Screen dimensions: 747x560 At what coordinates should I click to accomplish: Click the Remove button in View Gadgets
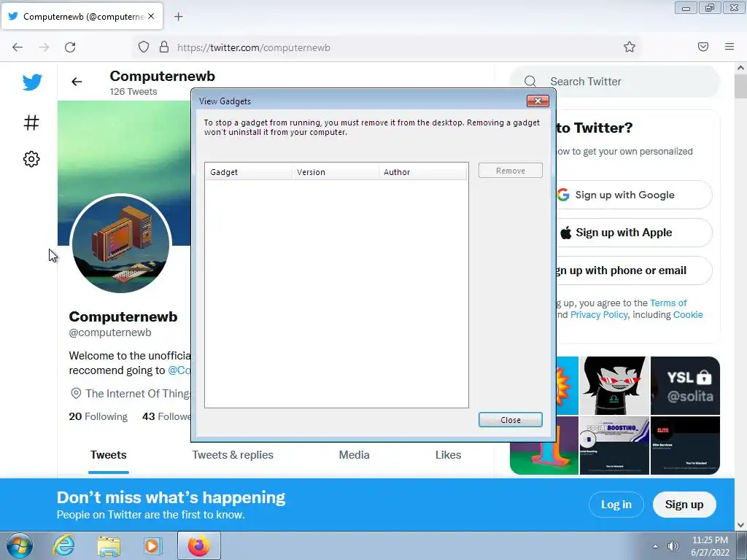(x=510, y=171)
